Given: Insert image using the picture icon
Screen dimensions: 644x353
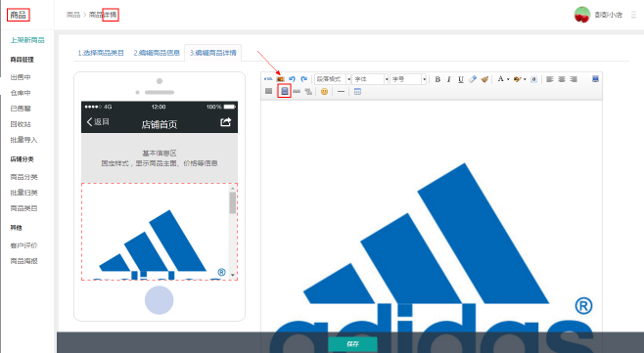Looking at the screenshot, I should 280,79.
